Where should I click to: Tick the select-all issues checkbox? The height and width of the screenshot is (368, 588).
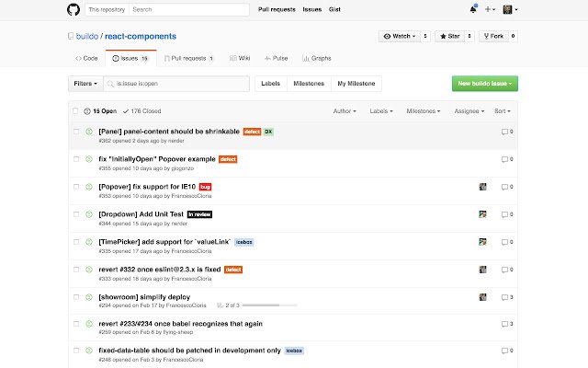coord(75,111)
